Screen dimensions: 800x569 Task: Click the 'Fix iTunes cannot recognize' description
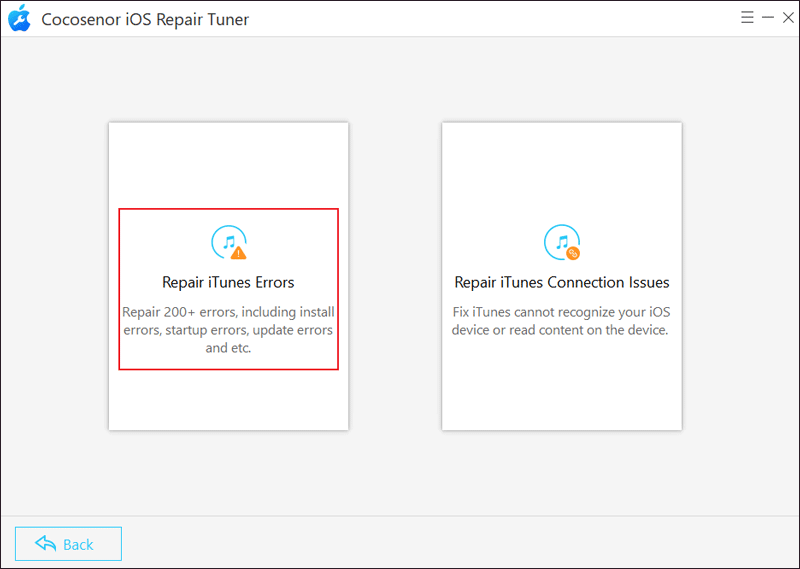pos(560,321)
